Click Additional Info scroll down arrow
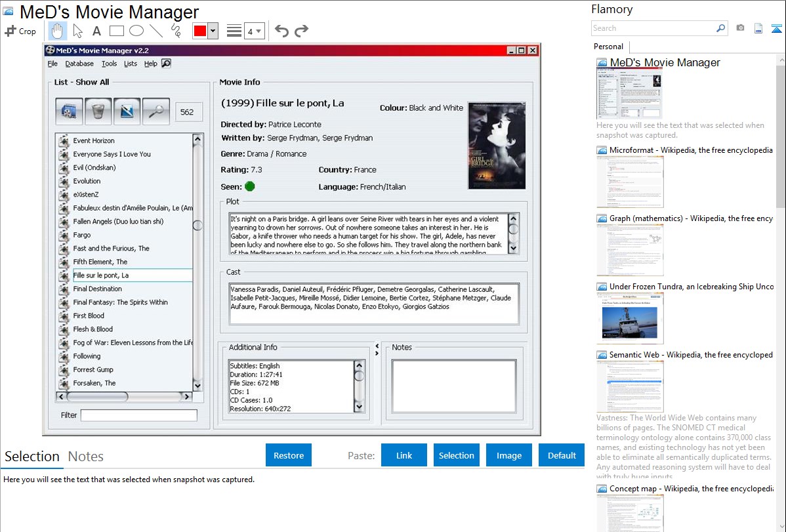This screenshot has height=532, width=786. [359, 407]
